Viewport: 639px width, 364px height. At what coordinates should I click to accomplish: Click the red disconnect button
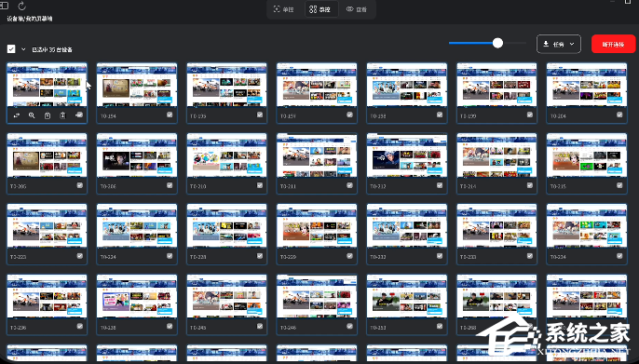613,44
